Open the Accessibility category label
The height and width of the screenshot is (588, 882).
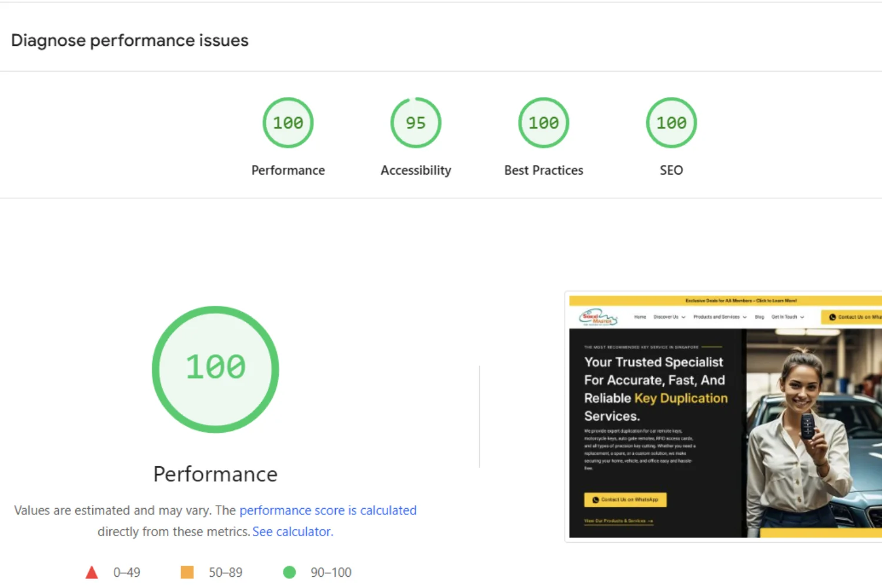(x=416, y=171)
